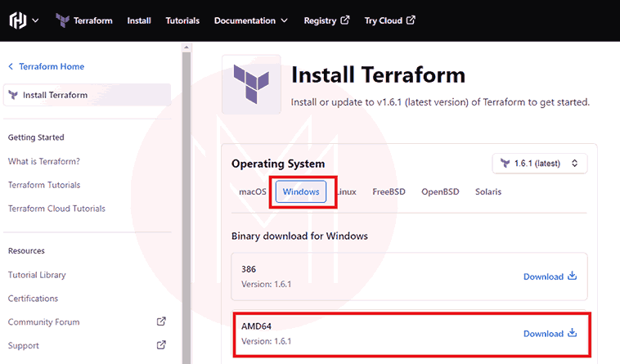Open the Documentation dropdown menu

(x=250, y=20)
